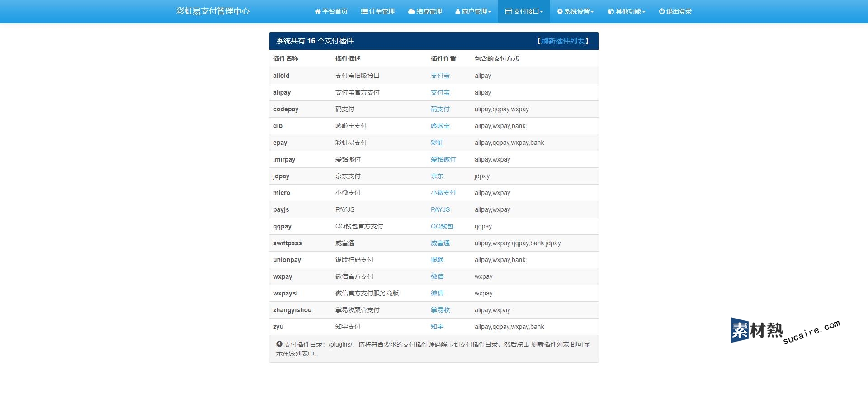868x414 pixels.
Task: Open the 支付宝 author link in aliold row
Action: pos(440,76)
